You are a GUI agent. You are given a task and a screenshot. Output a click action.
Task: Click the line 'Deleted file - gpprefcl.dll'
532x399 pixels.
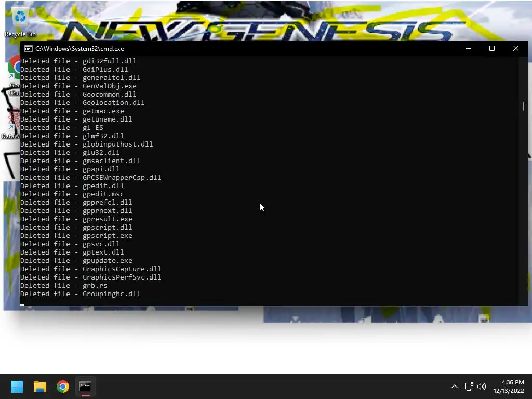coord(76,202)
